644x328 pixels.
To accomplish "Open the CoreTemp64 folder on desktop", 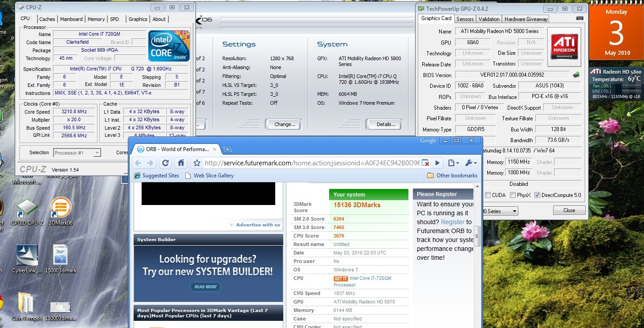I will pos(27,307).
